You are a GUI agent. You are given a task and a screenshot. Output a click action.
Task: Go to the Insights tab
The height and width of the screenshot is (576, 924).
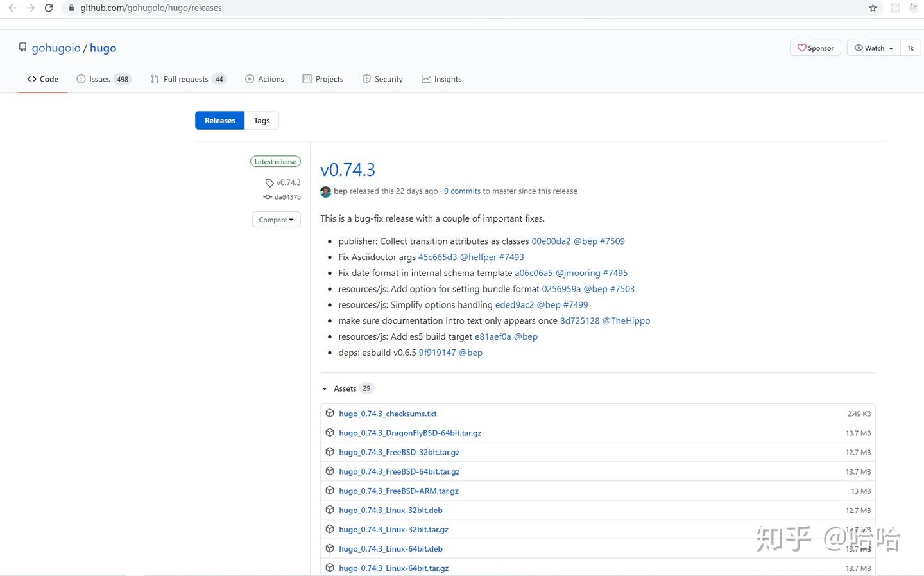coord(441,80)
